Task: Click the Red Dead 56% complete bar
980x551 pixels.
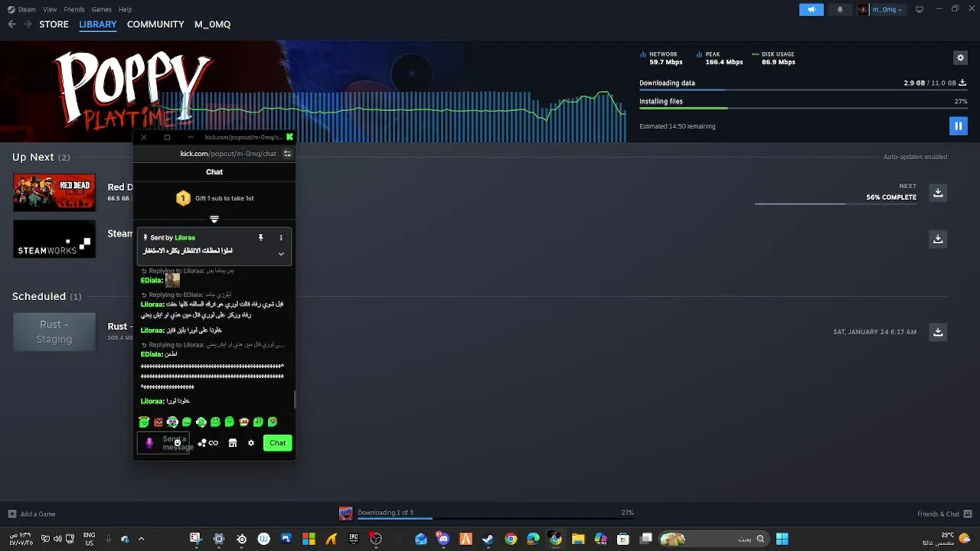Action: click(835, 204)
